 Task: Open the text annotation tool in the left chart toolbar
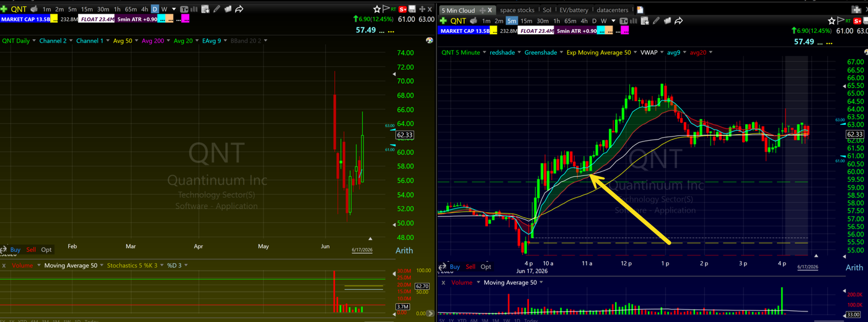(x=185, y=9)
